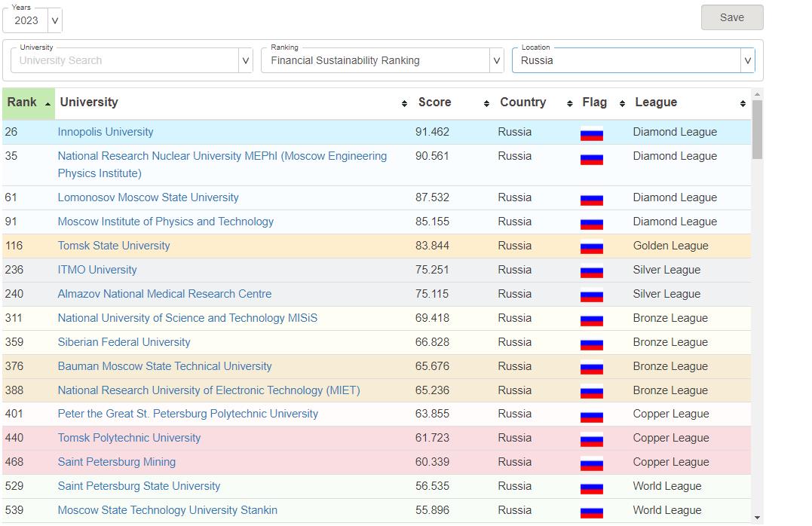Click the table's vertical scrollbar thumb
The height and width of the screenshot is (526, 812).
pos(757,128)
